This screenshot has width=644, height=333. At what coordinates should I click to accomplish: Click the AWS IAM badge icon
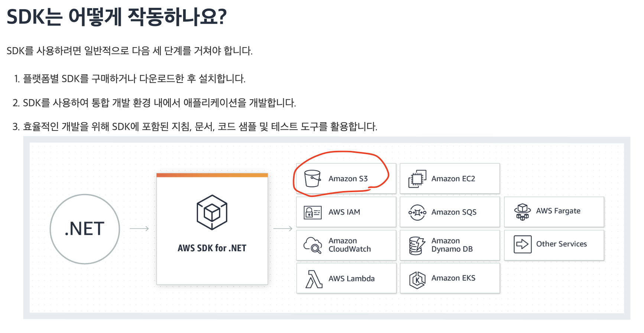pyautogui.click(x=313, y=213)
